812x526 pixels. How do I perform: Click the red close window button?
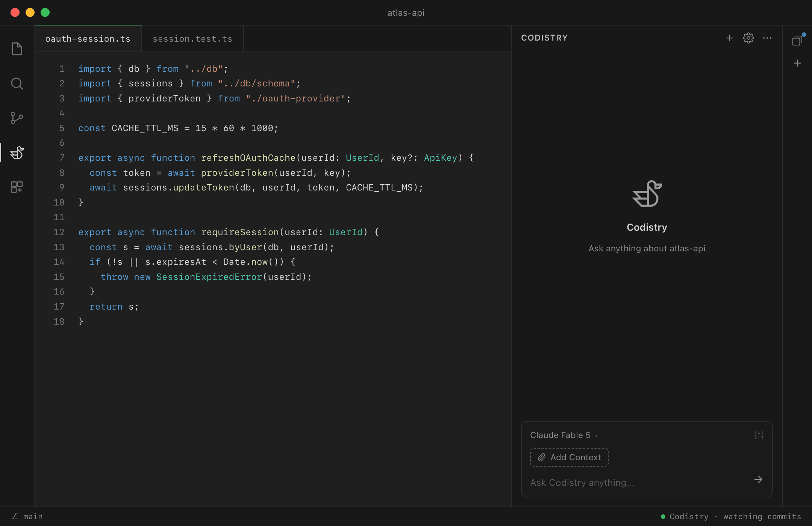click(15, 12)
